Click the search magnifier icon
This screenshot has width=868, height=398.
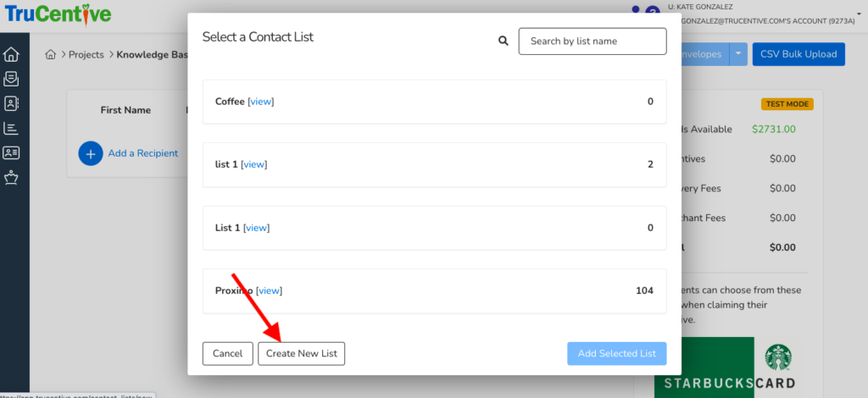(504, 41)
